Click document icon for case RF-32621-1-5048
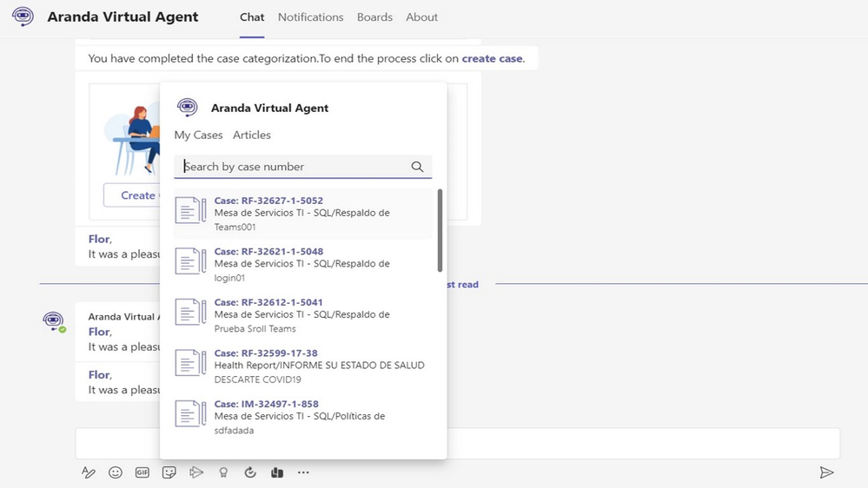Screen dimensions: 868x488 (x=190, y=261)
